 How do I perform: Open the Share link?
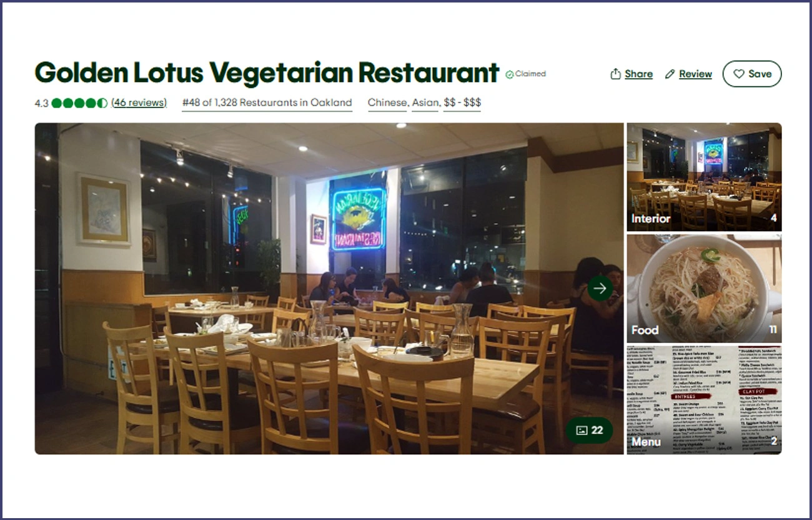click(x=638, y=74)
